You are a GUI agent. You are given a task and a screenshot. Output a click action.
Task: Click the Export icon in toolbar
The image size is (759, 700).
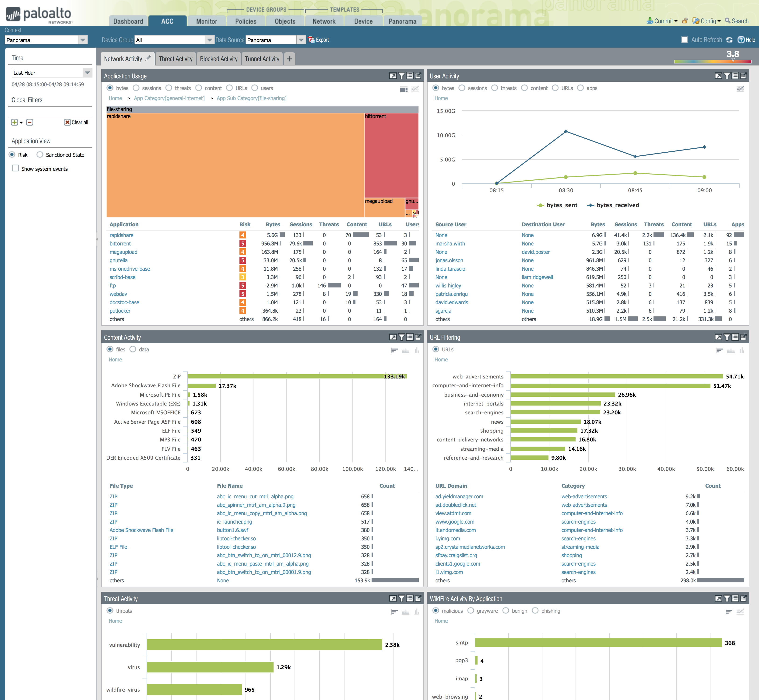(312, 40)
